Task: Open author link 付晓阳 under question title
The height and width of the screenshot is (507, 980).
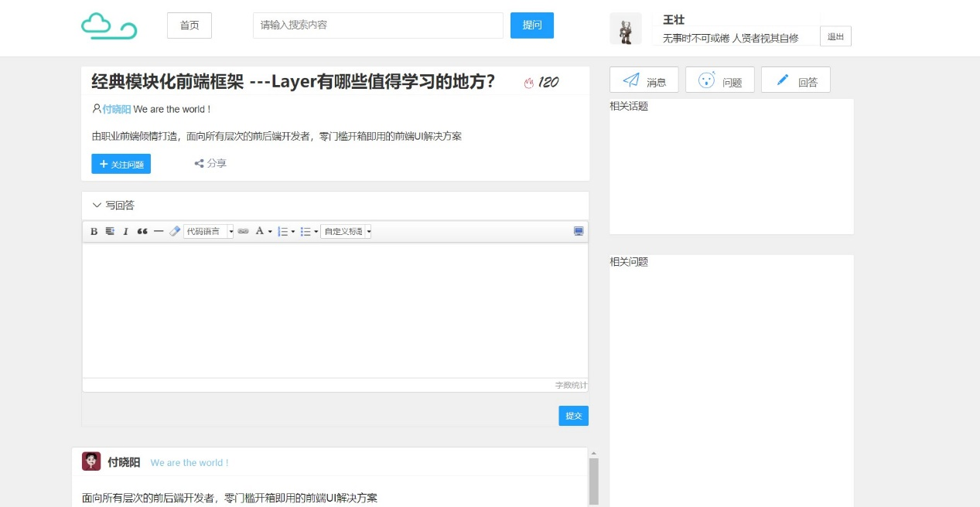Action: (117, 110)
